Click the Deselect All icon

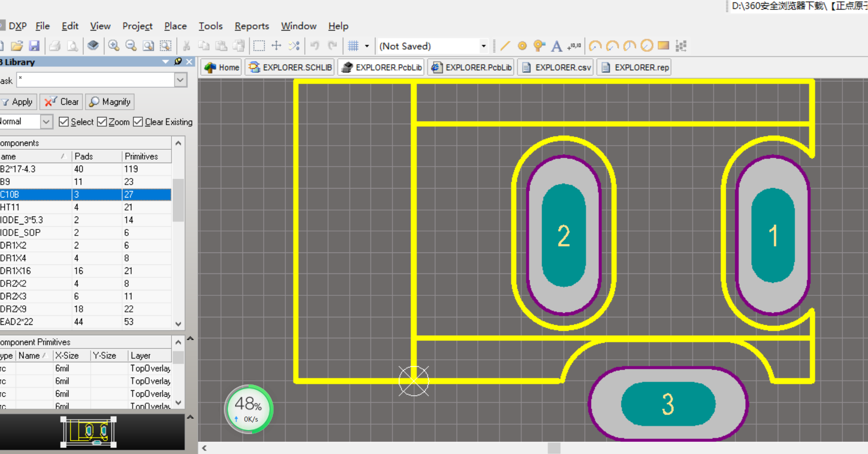click(x=294, y=46)
